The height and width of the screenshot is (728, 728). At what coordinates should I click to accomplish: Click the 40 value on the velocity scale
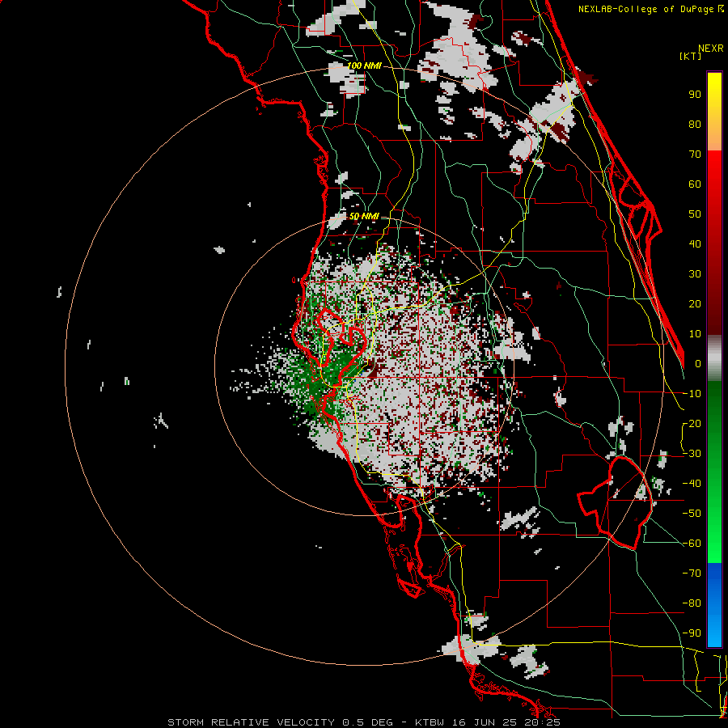(x=695, y=244)
